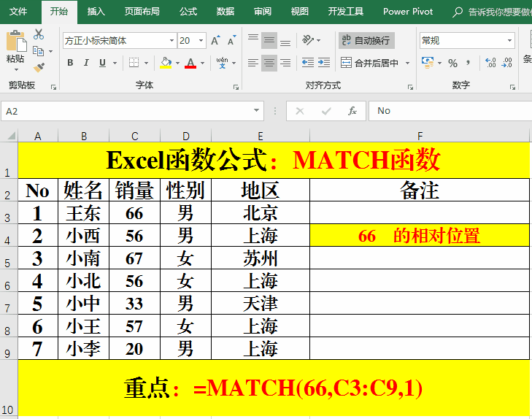Expand the Name Box dropdown arrow

tap(256, 111)
